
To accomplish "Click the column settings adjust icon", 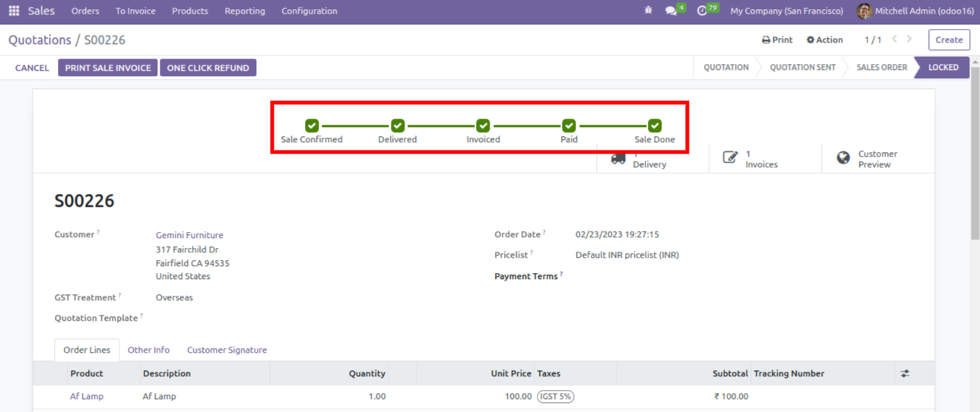I will click(x=905, y=374).
